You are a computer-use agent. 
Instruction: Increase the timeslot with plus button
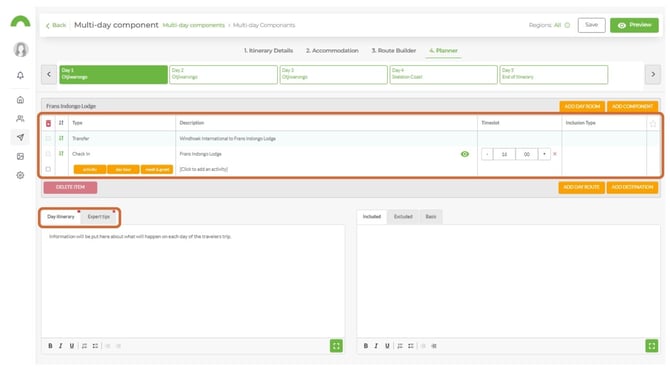point(544,154)
